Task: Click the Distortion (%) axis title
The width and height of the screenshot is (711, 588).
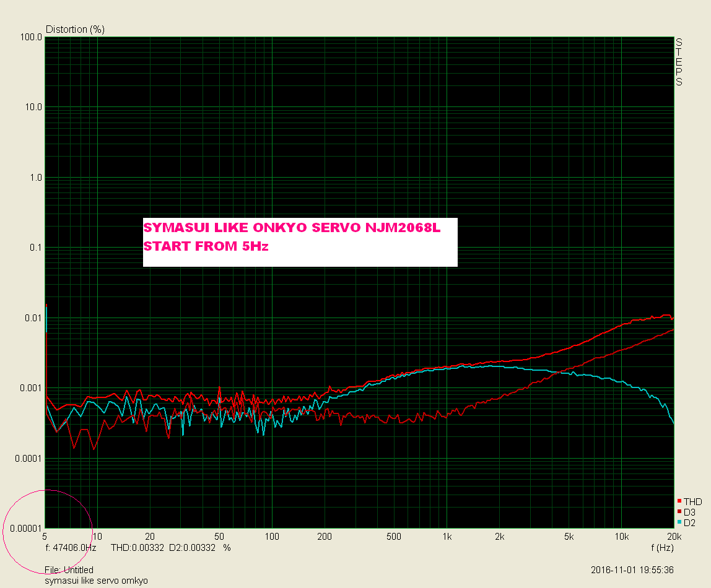Action: pos(76,30)
